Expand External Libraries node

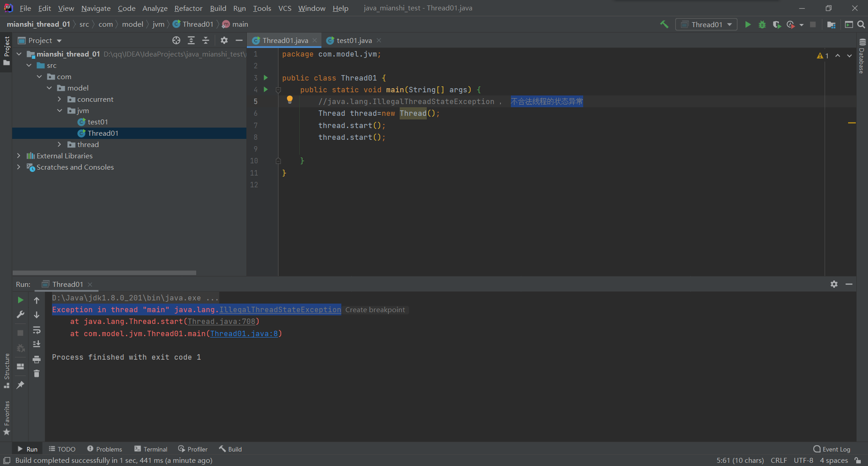19,156
